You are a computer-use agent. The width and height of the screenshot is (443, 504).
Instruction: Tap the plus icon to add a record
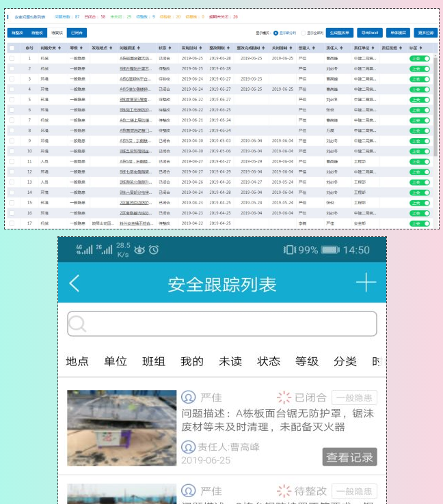coord(366,282)
